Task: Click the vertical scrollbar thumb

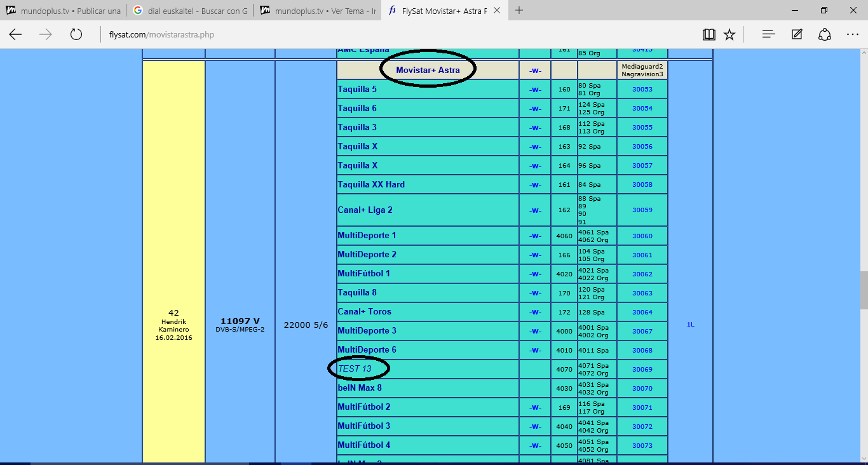Action: tap(864, 289)
